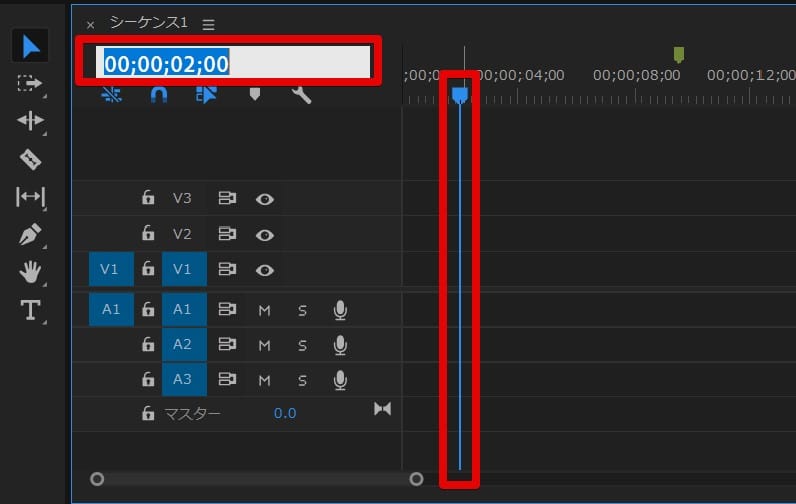Solo track A1
The image size is (796, 504).
(x=302, y=311)
